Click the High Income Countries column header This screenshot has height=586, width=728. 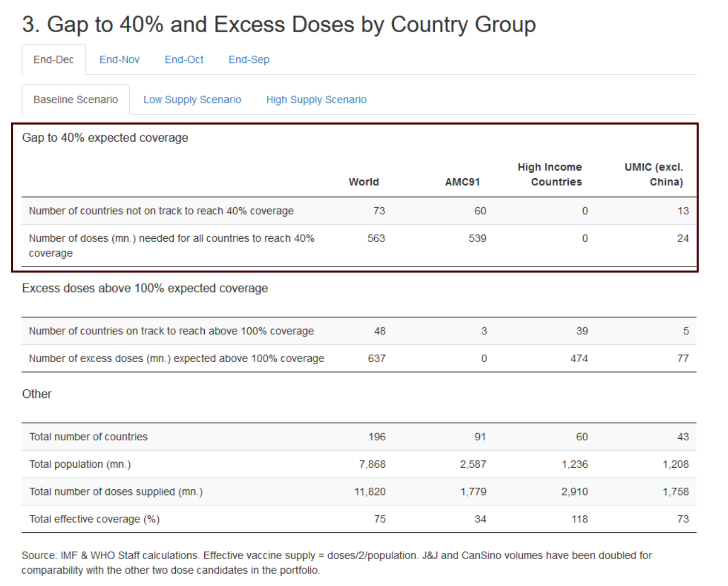(x=550, y=175)
